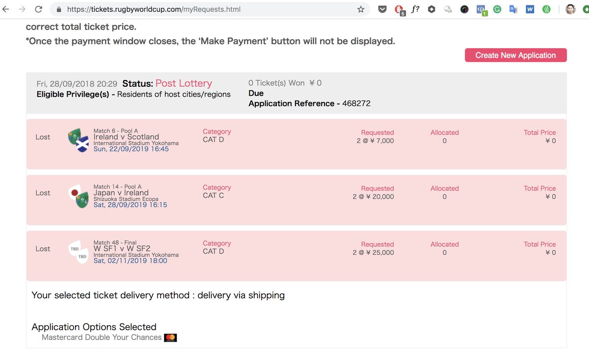589x364 pixels.
Task: Click the date 'Sun, 22/09/2019 16:45'
Action: click(x=131, y=149)
